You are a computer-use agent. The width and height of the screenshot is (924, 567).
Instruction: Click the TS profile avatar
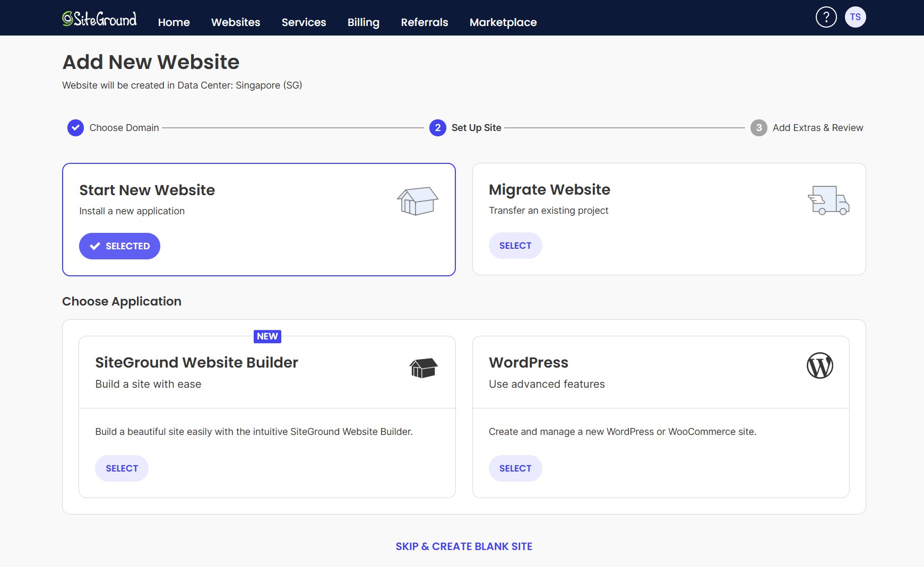pos(856,16)
